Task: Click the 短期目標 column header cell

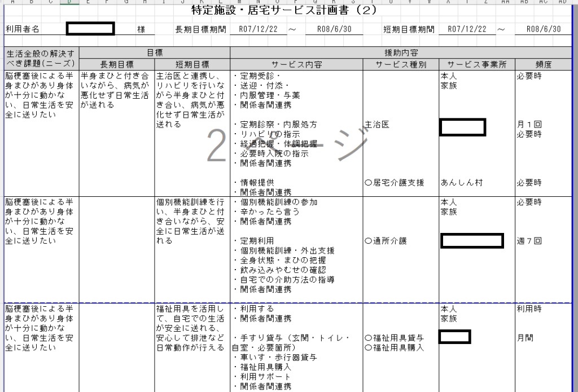Action: point(192,64)
